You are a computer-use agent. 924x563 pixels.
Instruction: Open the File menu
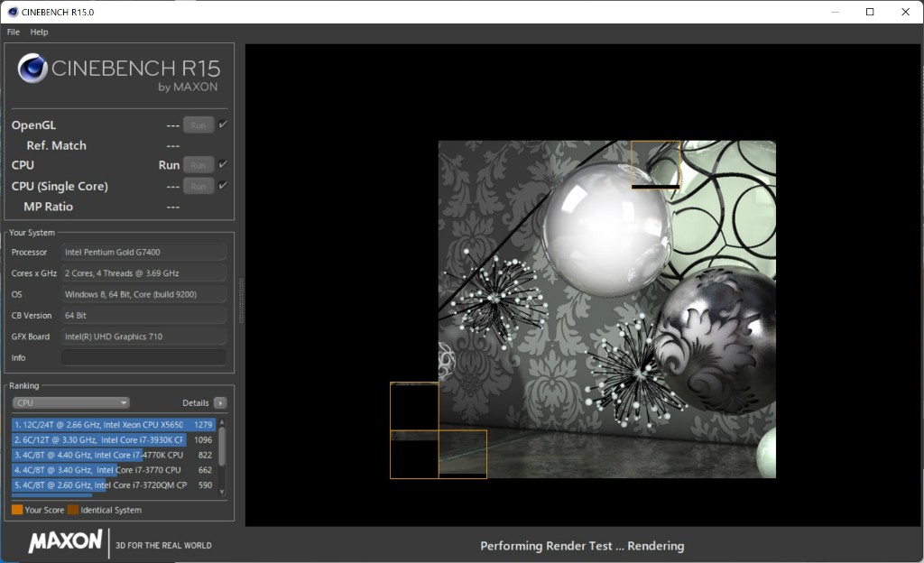14,32
